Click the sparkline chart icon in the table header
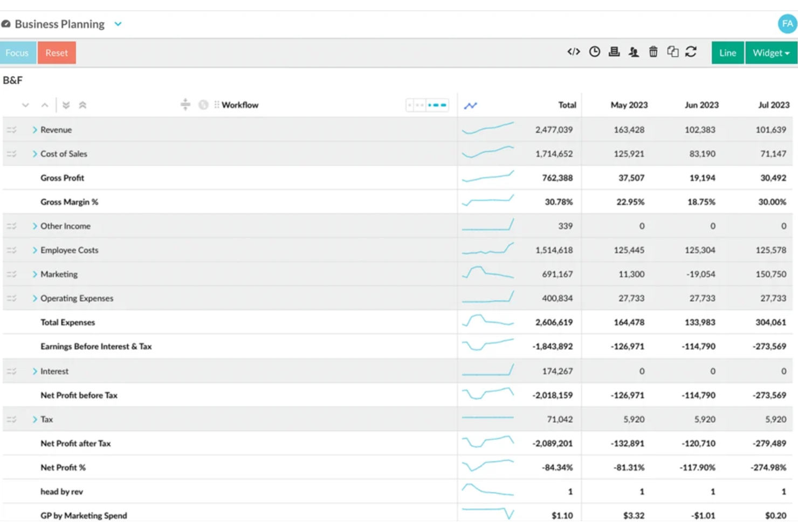Image resolution: width=798 pixels, height=532 pixels. pos(470,105)
